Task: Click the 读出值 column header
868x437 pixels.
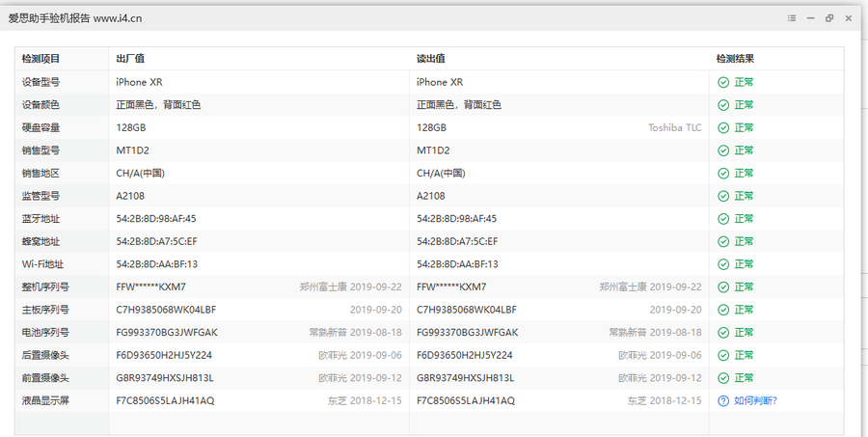Action: (x=431, y=59)
